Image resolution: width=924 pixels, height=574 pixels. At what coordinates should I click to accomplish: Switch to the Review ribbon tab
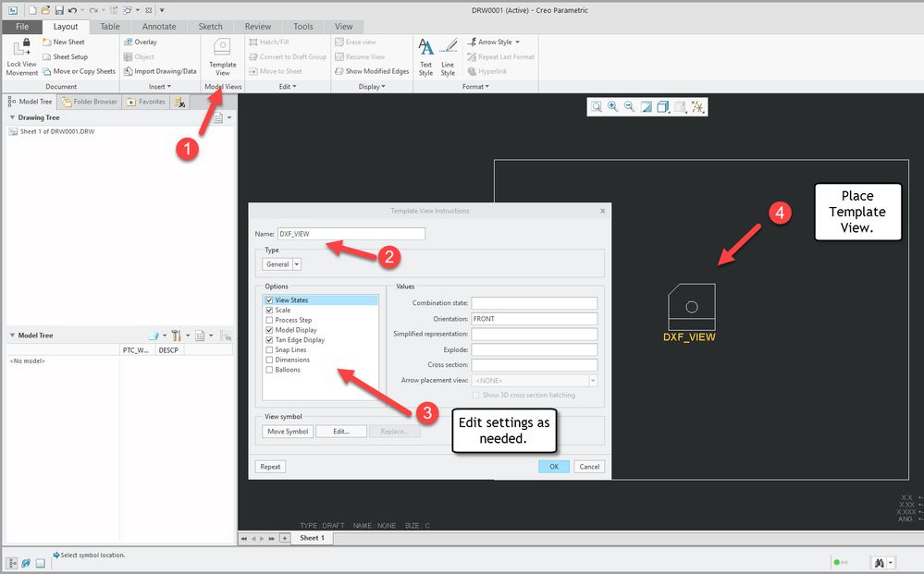(258, 27)
